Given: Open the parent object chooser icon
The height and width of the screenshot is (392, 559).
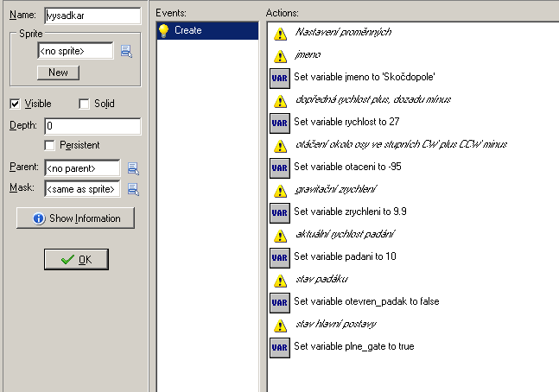Looking at the screenshot, I should 133,168.
